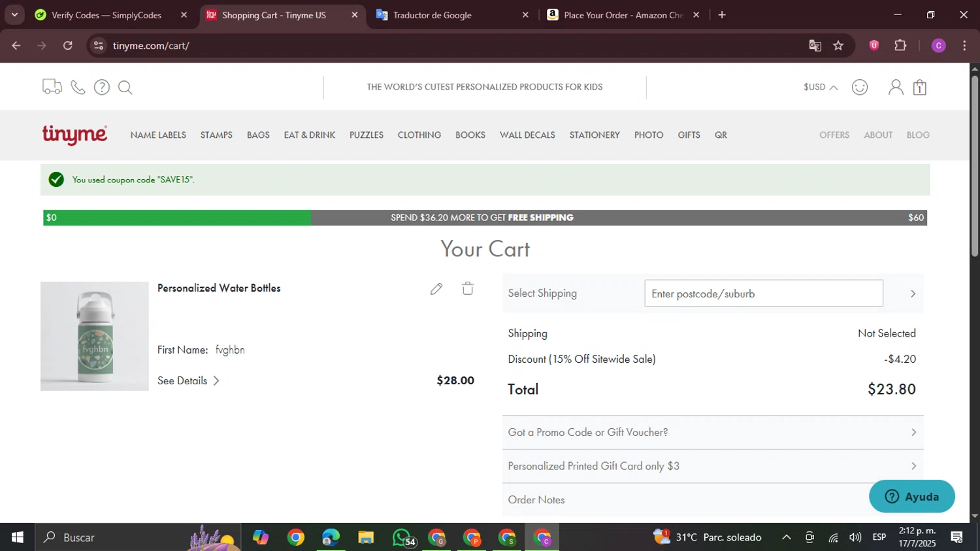Click the Google Translate icon in address bar
The height and width of the screenshot is (551, 980).
(815, 46)
